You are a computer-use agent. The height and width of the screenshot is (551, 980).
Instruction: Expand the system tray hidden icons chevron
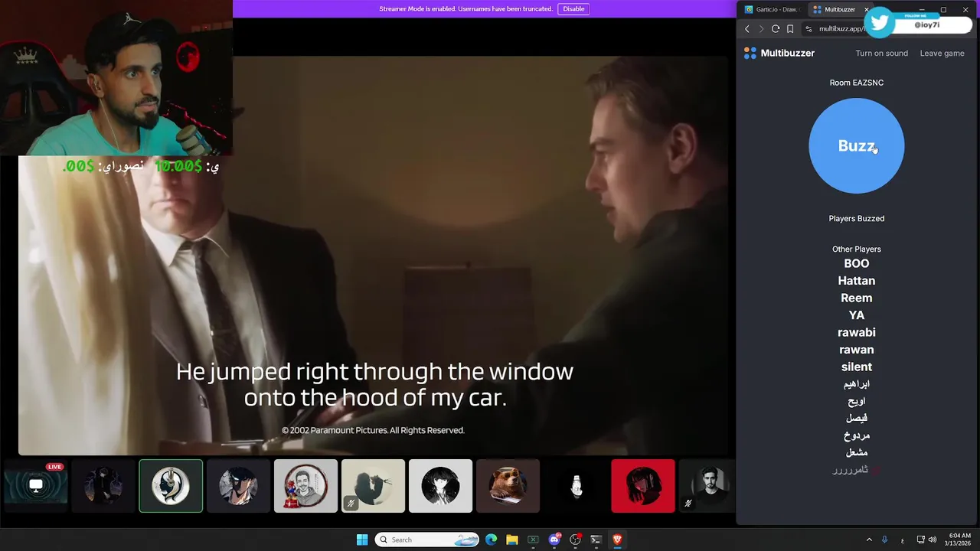[869, 540]
